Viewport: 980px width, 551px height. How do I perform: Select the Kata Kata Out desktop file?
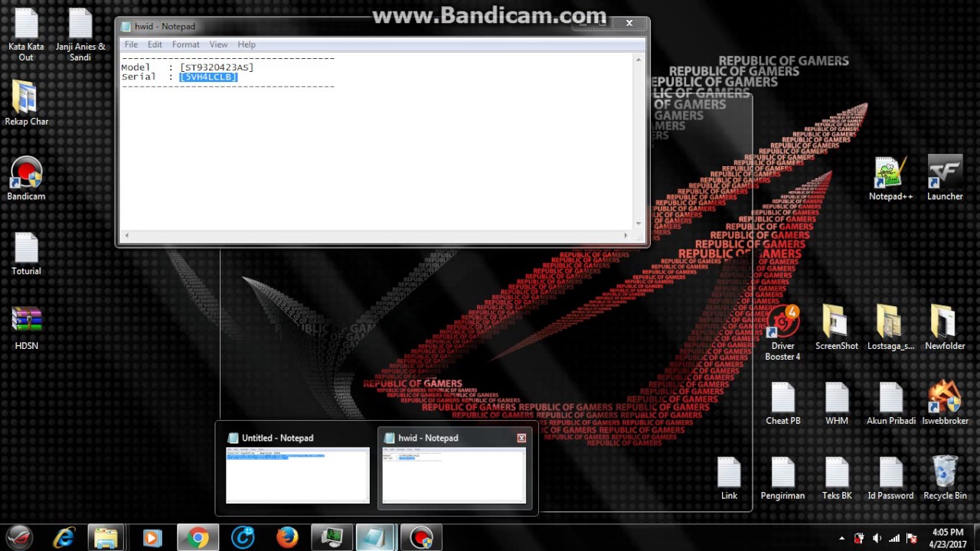26,34
